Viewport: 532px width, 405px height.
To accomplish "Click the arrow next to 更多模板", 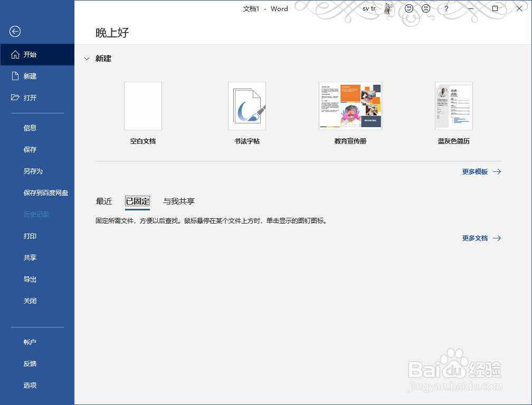I will point(497,172).
